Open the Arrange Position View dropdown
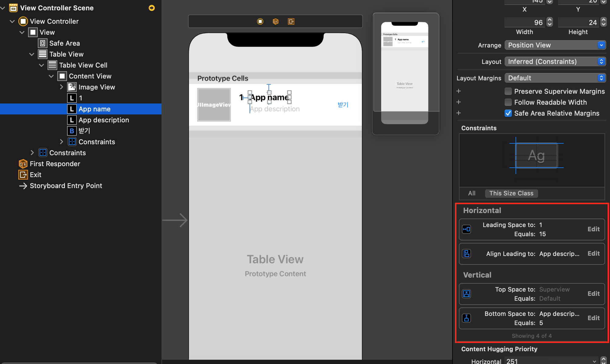 pos(555,45)
